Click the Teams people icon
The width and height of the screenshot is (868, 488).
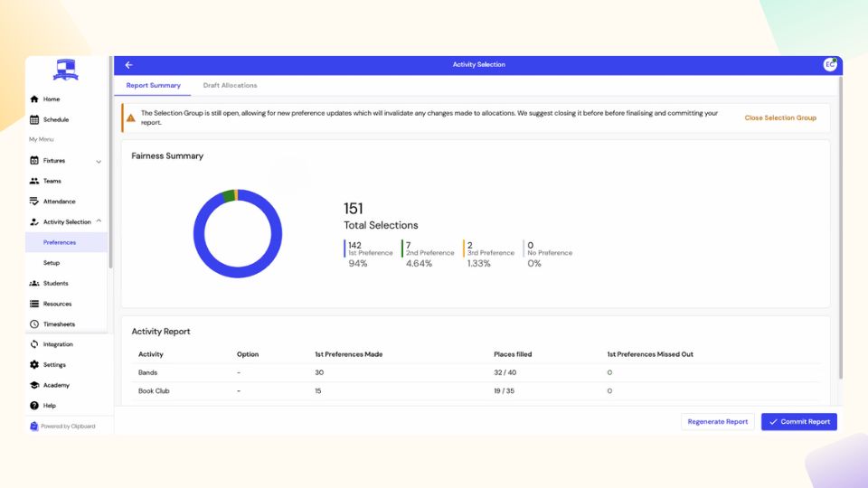pos(34,181)
